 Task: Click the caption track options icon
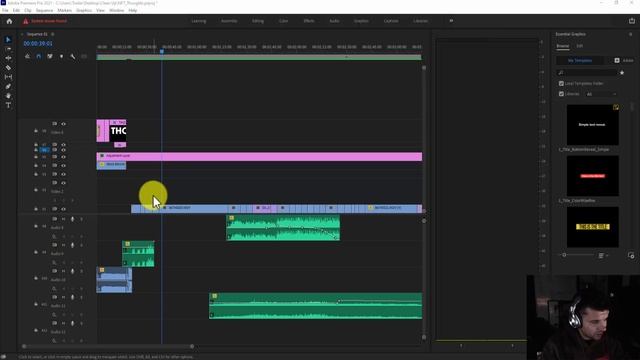(84, 56)
